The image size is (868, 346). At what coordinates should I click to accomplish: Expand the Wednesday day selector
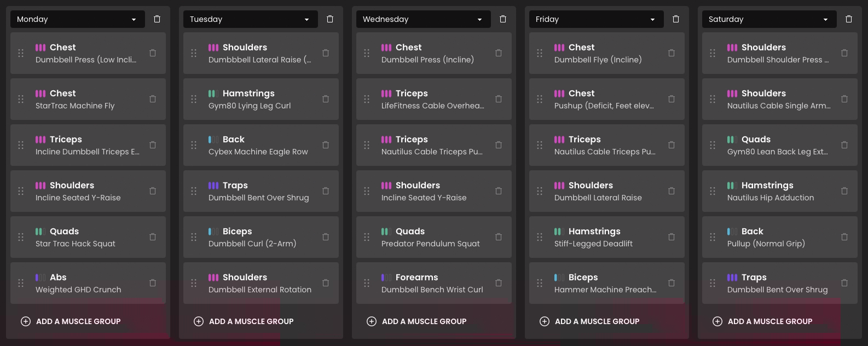click(x=423, y=19)
